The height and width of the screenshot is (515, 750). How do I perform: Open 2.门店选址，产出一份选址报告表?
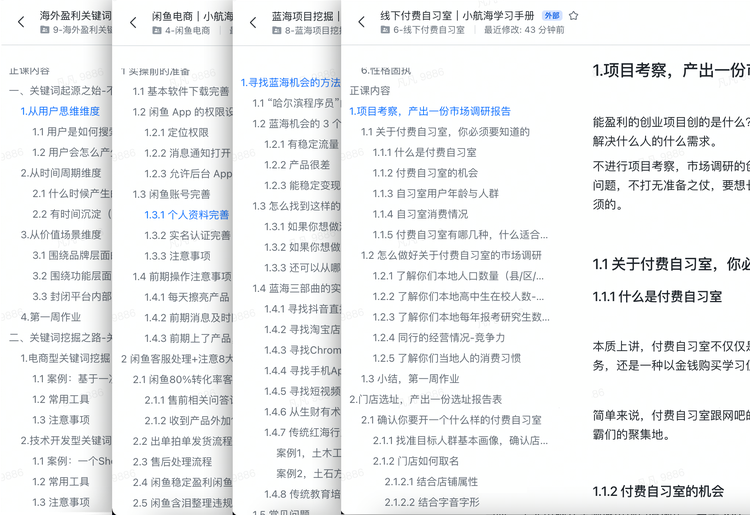coord(425,399)
